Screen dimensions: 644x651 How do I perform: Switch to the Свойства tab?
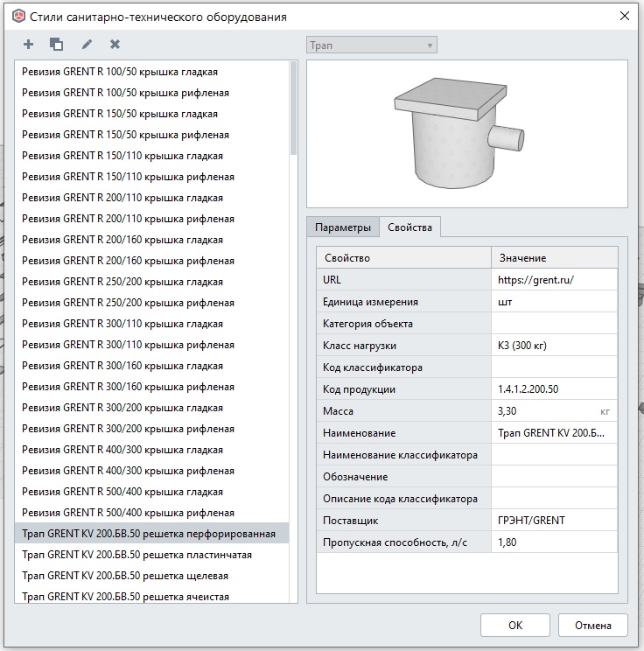pyautogui.click(x=409, y=227)
